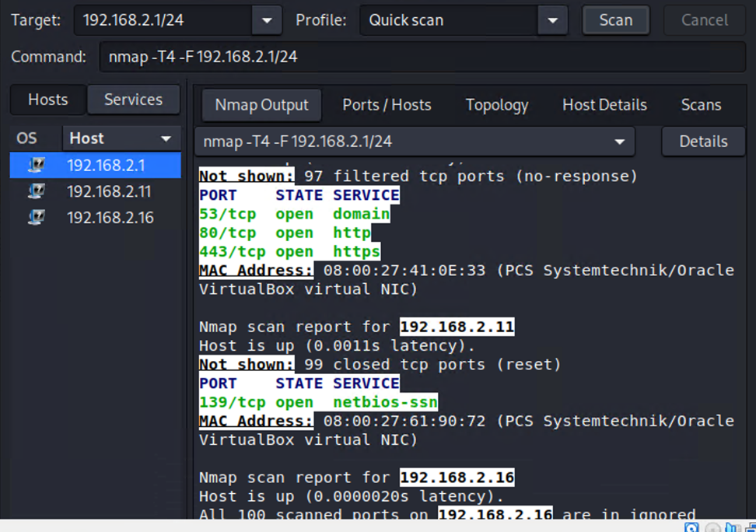The height and width of the screenshot is (532, 756).
Task: Click the 'Profile:' label
Action: coord(320,20)
